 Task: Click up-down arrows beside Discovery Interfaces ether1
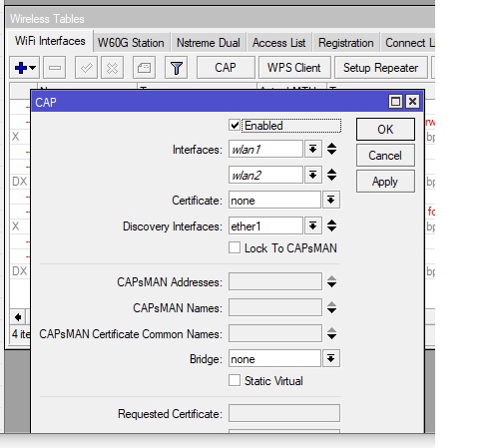pos(331,225)
